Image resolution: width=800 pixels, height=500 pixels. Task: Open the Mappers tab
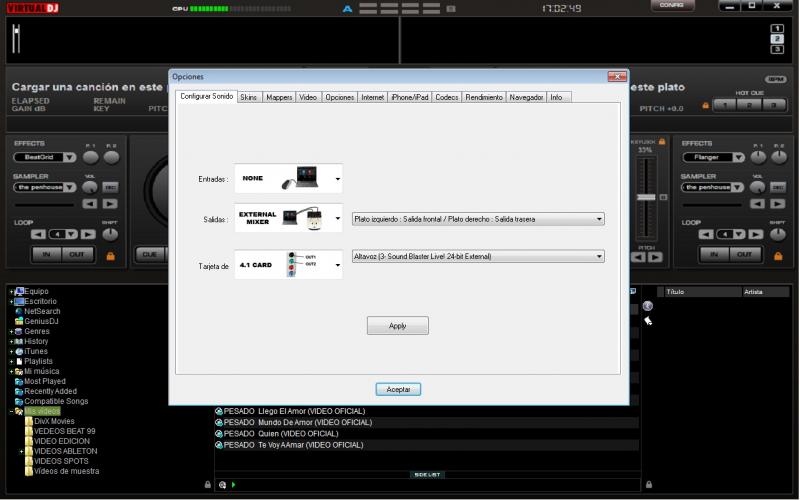pyautogui.click(x=279, y=97)
